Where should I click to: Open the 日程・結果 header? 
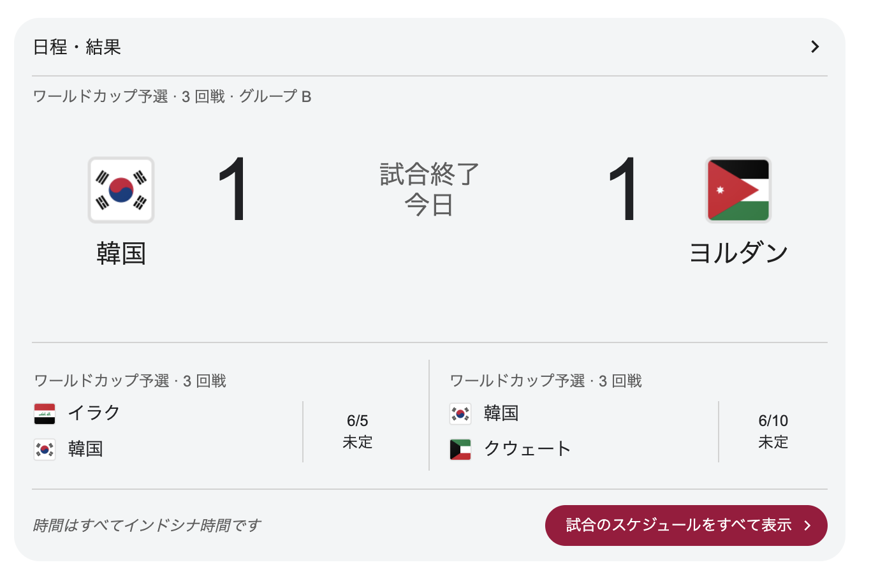(77, 47)
